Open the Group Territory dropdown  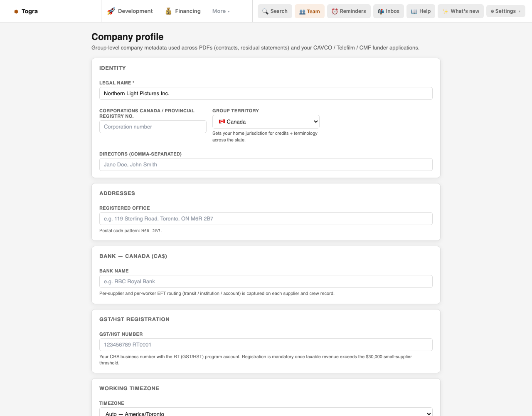click(266, 121)
